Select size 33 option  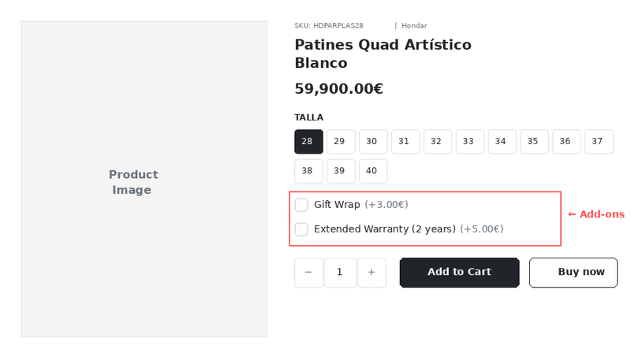pos(470,142)
